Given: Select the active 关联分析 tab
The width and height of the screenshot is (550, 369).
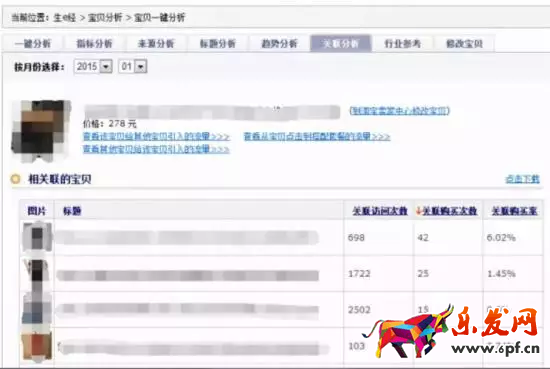Looking at the screenshot, I should [341, 43].
